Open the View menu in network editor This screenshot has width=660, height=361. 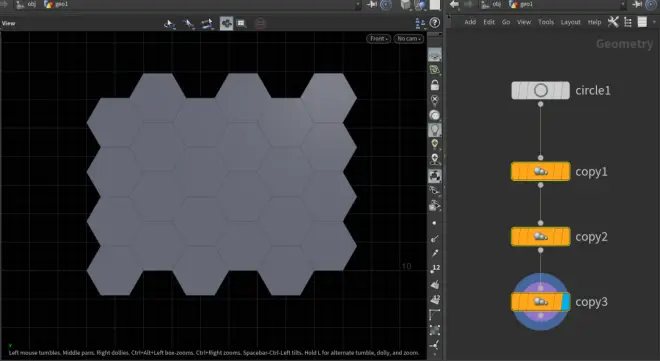pyautogui.click(x=524, y=22)
